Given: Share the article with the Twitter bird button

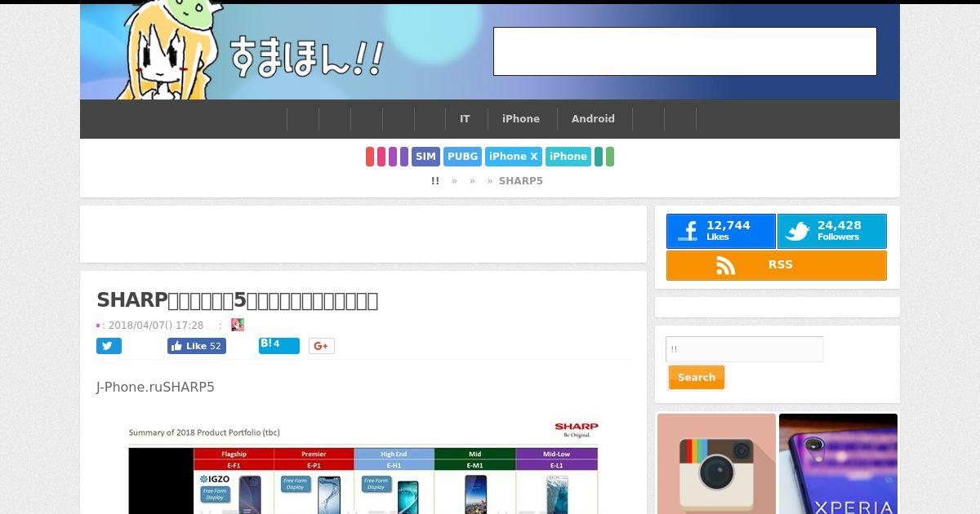Looking at the screenshot, I should (109, 346).
